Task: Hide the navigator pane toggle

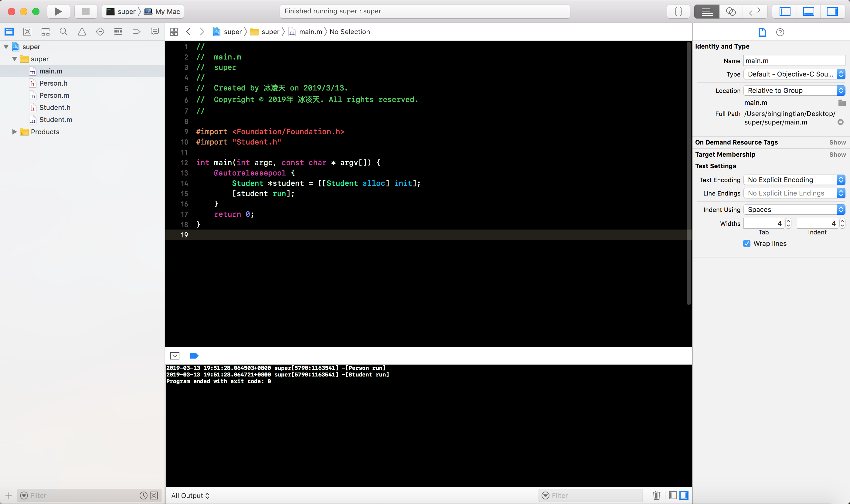Action: [785, 12]
